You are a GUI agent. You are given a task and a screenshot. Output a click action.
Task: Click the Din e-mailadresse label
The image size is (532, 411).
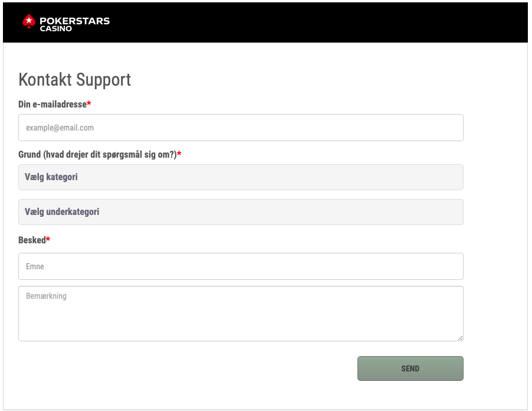[52, 104]
